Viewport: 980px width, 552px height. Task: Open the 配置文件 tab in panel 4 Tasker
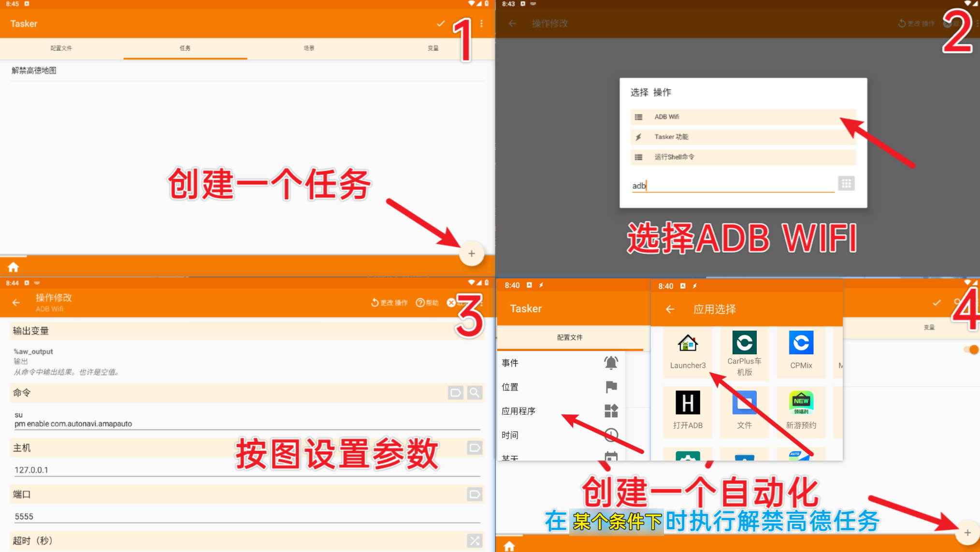(570, 337)
